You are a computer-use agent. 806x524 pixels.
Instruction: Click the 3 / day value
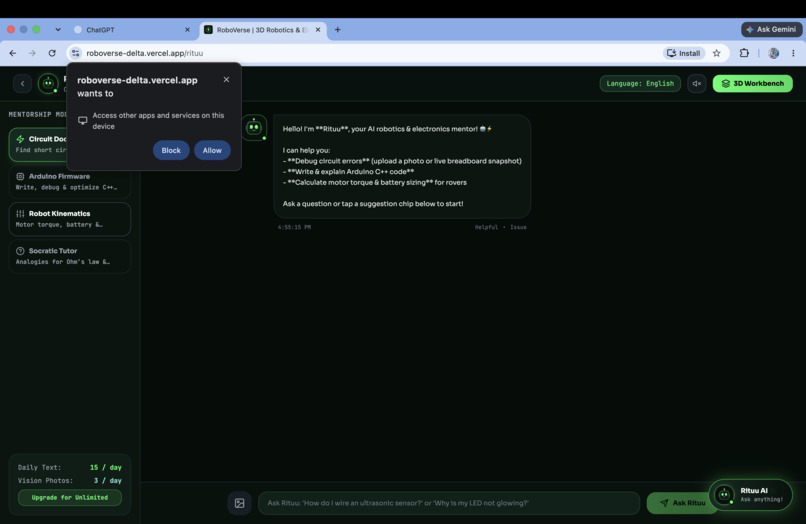click(x=107, y=480)
